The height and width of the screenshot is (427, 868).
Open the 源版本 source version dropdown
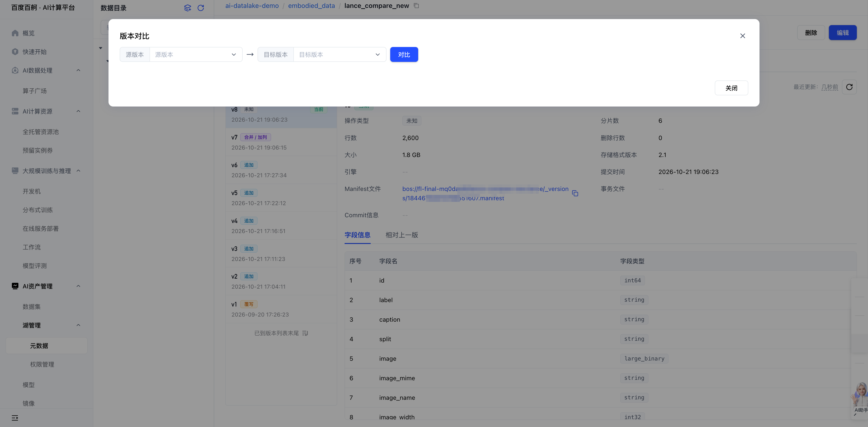(x=196, y=54)
